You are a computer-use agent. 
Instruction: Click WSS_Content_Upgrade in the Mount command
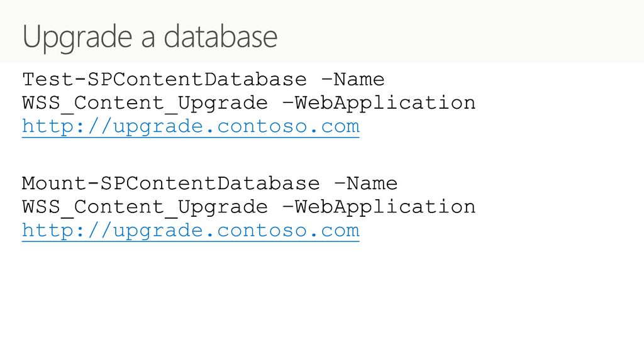pyautogui.click(x=145, y=207)
